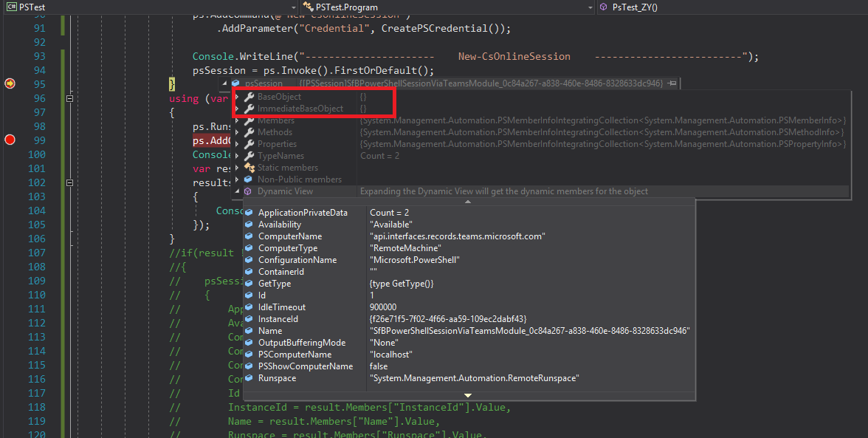This screenshot has width=868, height=438.
Task: Click the ContainerId field icon
Action: 249,272
